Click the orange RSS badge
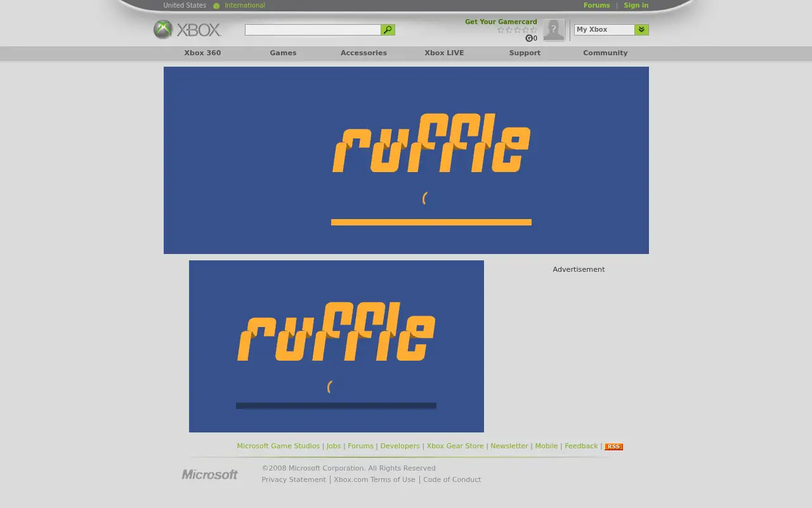Viewport: 812px width, 508px height. pos(613,446)
